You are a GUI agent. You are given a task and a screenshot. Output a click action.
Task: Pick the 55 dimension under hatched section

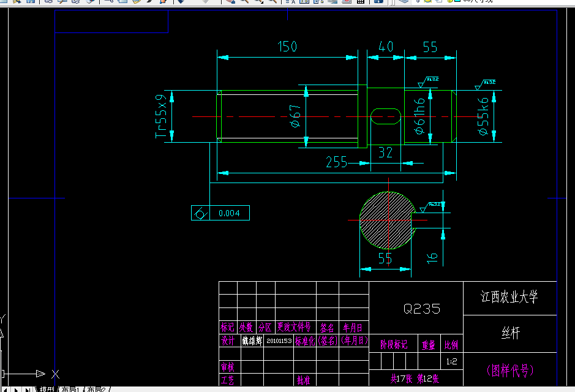click(385, 258)
